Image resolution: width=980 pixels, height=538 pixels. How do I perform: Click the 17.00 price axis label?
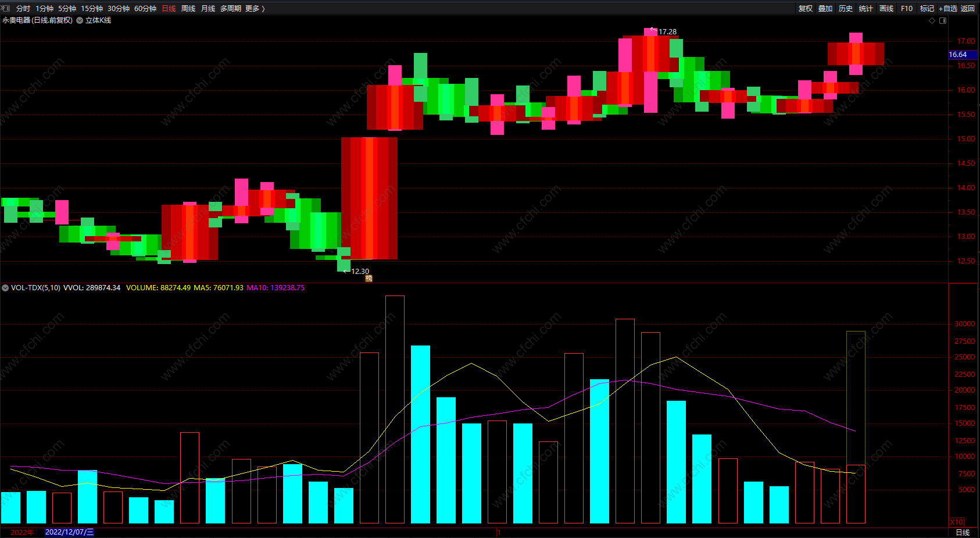tap(966, 41)
